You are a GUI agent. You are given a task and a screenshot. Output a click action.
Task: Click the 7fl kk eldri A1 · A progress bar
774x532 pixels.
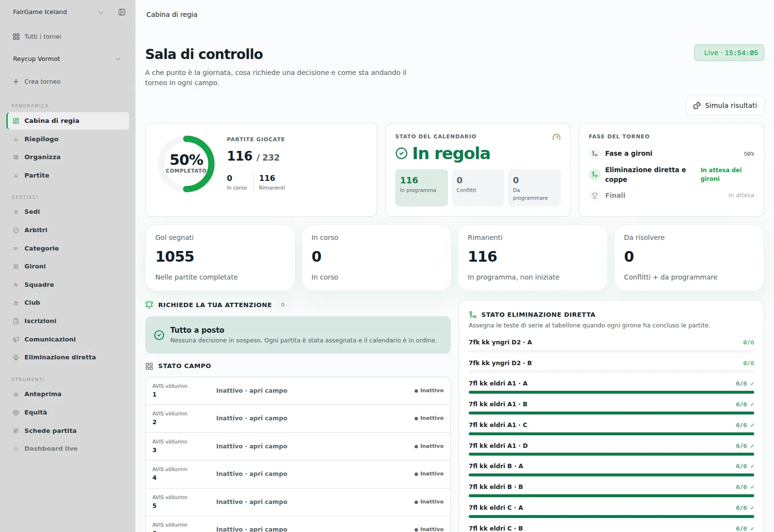(611, 392)
